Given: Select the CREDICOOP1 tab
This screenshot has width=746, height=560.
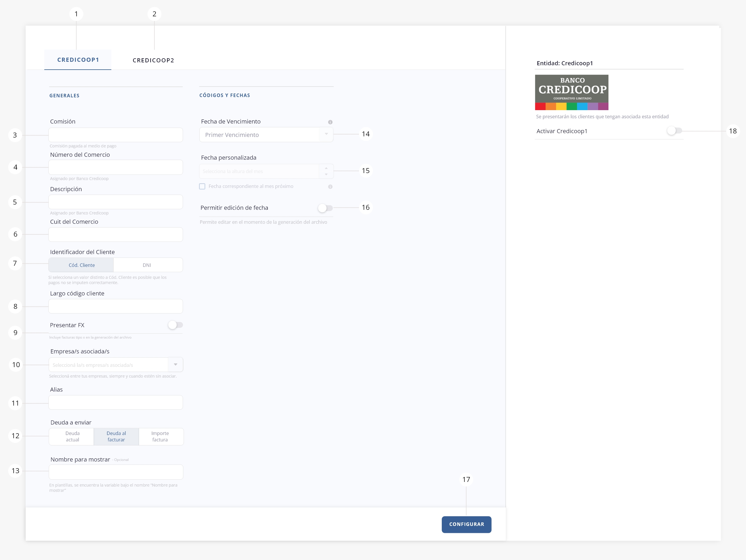Looking at the screenshot, I should click(x=78, y=60).
